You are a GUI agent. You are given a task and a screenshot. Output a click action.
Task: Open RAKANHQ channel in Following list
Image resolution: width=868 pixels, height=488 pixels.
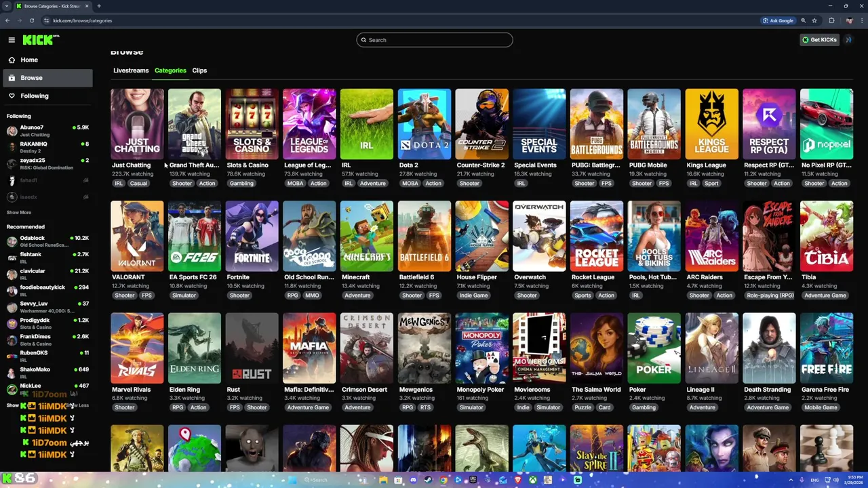(x=47, y=147)
